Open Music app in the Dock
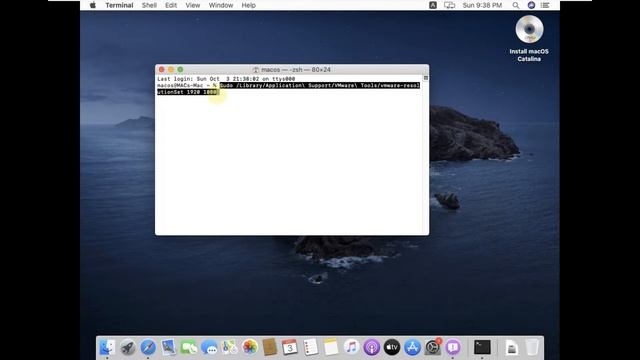This screenshot has width=640, height=360. tap(351, 348)
